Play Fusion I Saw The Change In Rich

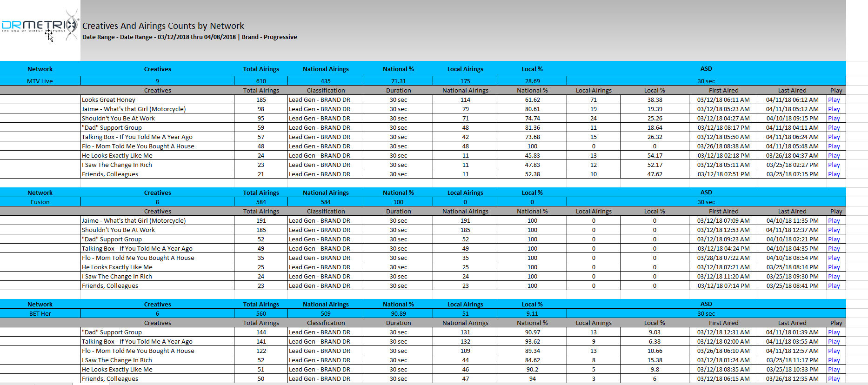tap(834, 276)
